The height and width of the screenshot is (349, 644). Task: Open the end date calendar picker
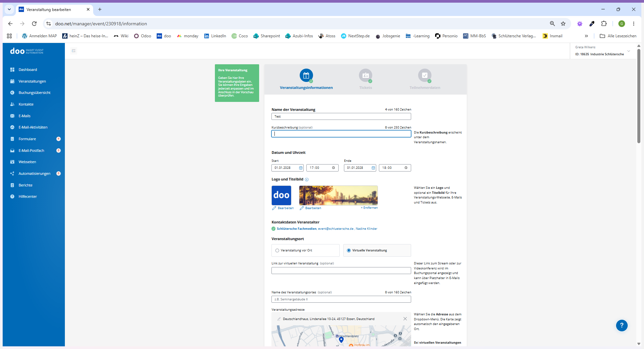click(373, 168)
